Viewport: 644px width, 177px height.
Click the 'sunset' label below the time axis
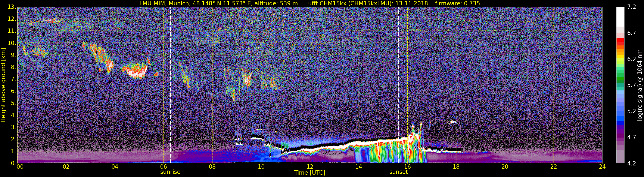pos(398,172)
